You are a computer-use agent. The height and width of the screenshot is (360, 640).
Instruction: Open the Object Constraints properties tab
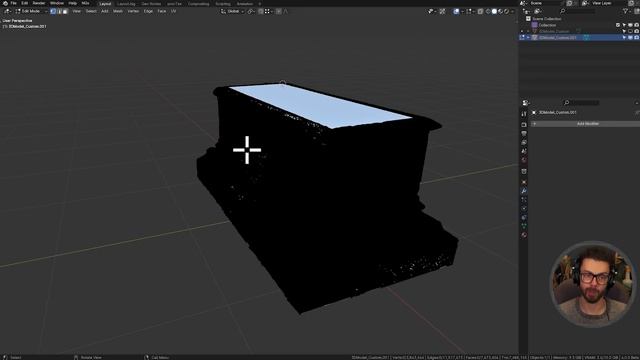click(524, 217)
